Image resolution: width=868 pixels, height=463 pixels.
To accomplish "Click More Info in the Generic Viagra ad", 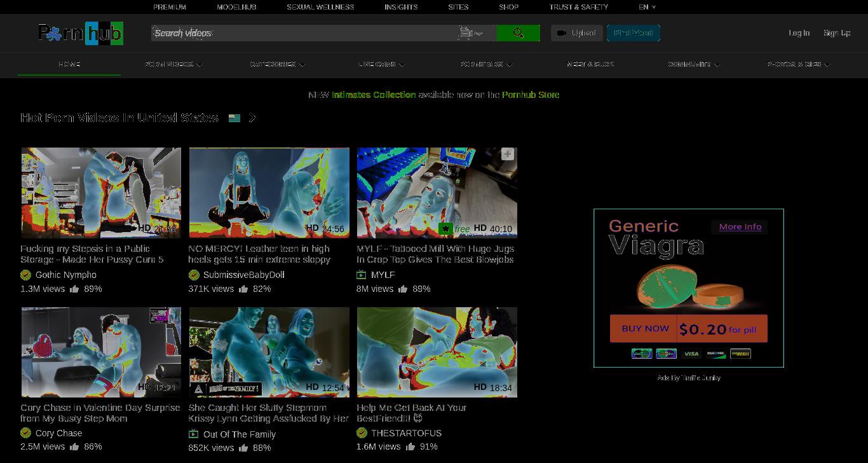I will [x=740, y=227].
